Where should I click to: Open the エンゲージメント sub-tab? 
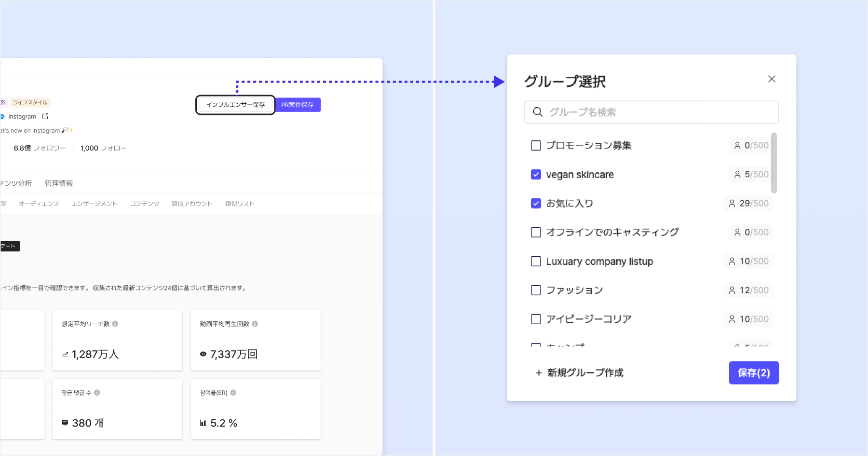pyautogui.click(x=95, y=204)
